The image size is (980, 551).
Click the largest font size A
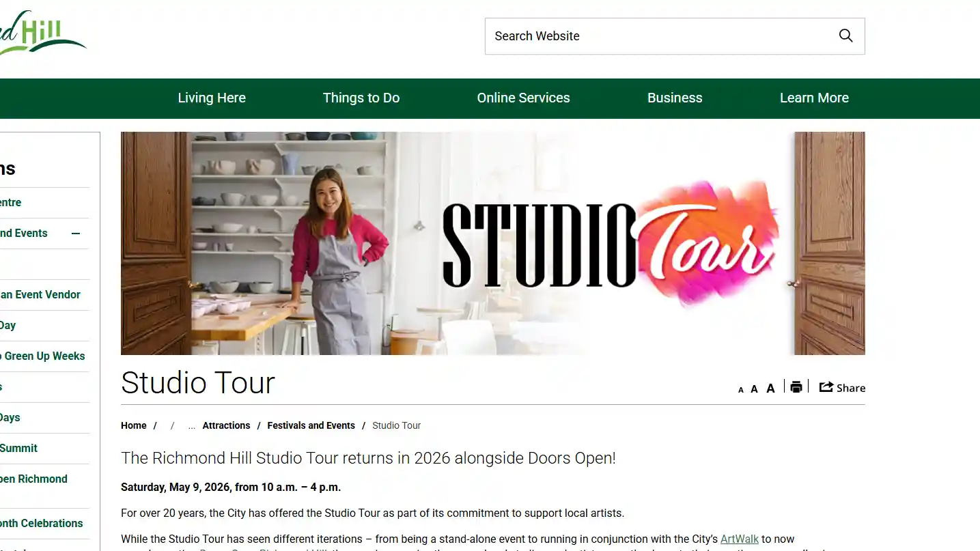click(770, 387)
